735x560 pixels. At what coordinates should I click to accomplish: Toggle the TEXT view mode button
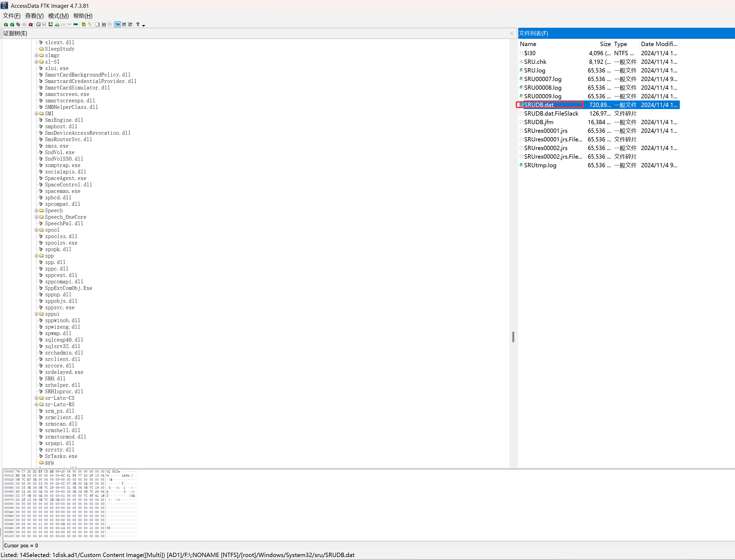click(124, 24)
